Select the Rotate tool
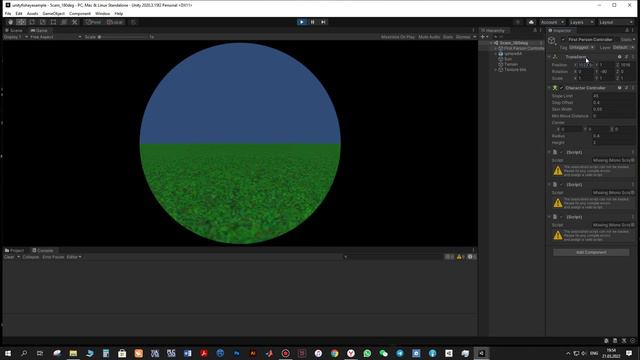 tap(32, 22)
